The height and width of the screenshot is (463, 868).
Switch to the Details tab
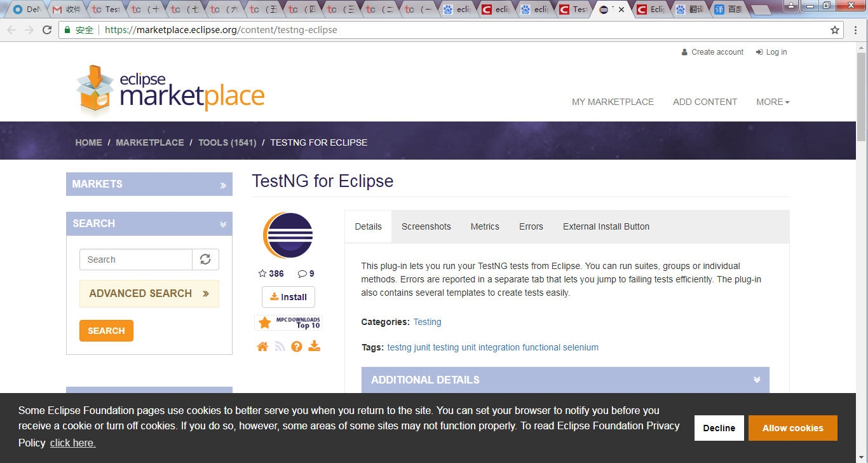369,226
